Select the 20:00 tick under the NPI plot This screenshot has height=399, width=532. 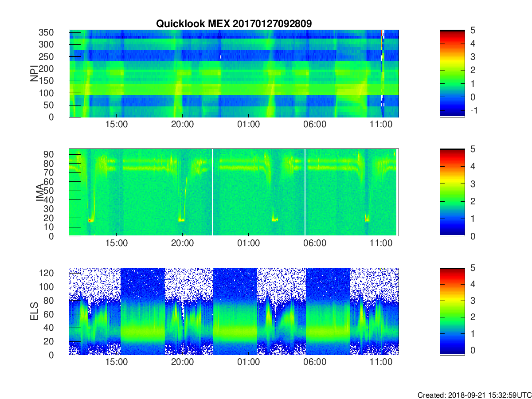(x=182, y=125)
